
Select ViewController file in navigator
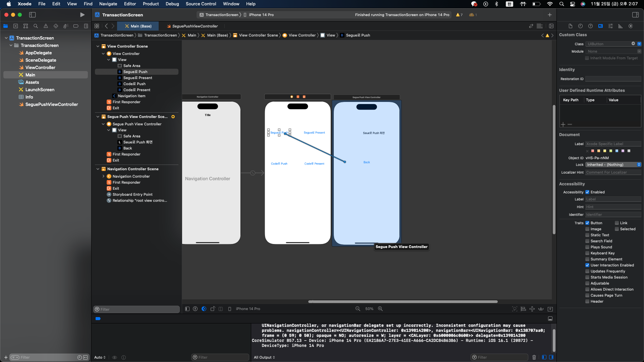tap(40, 67)
